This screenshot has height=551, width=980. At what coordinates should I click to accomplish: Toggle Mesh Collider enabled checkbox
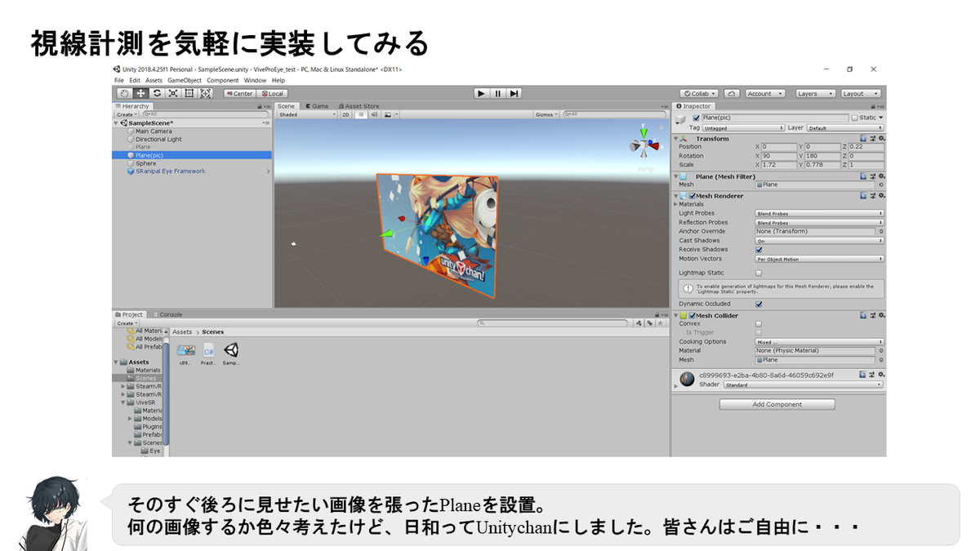[693, 316]
